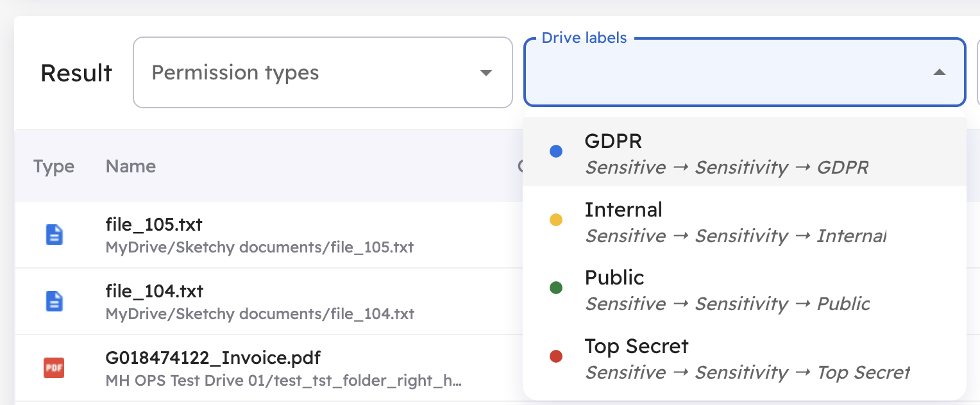Open G018474122_Invoice.pdf
Viewport: 980px width, 405px height.
coord(213,358)
